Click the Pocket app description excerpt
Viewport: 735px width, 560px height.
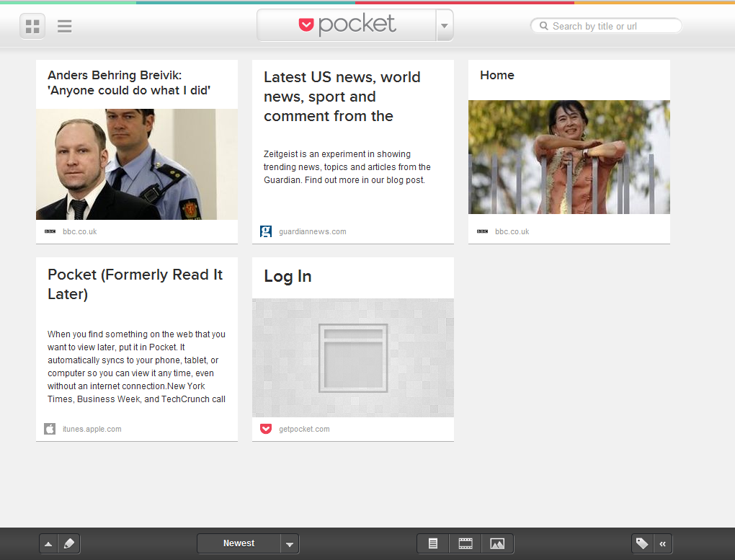136,367
